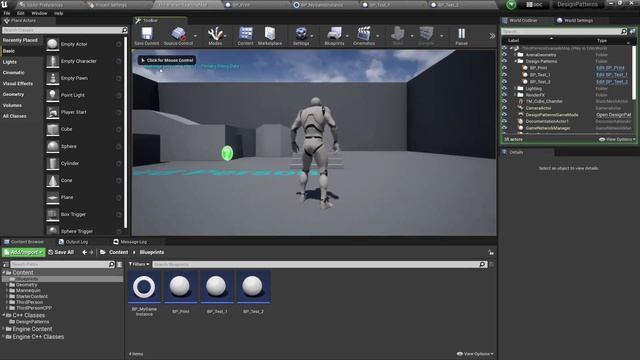This screenshot has height=360, width=640.
Task: Toggle the sources panel icon in Content Browser
Action: 5,264
